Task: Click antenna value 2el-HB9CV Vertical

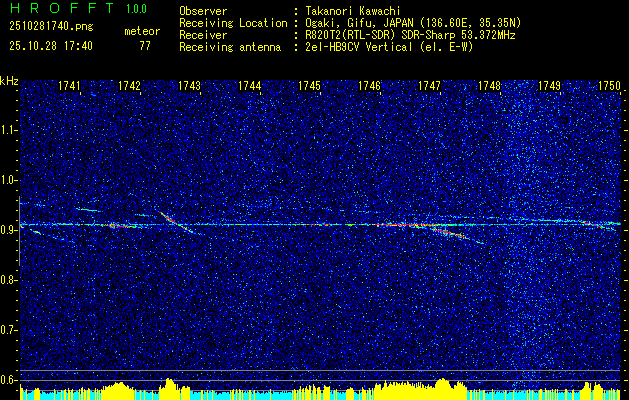Action: [x=389, y=47]
